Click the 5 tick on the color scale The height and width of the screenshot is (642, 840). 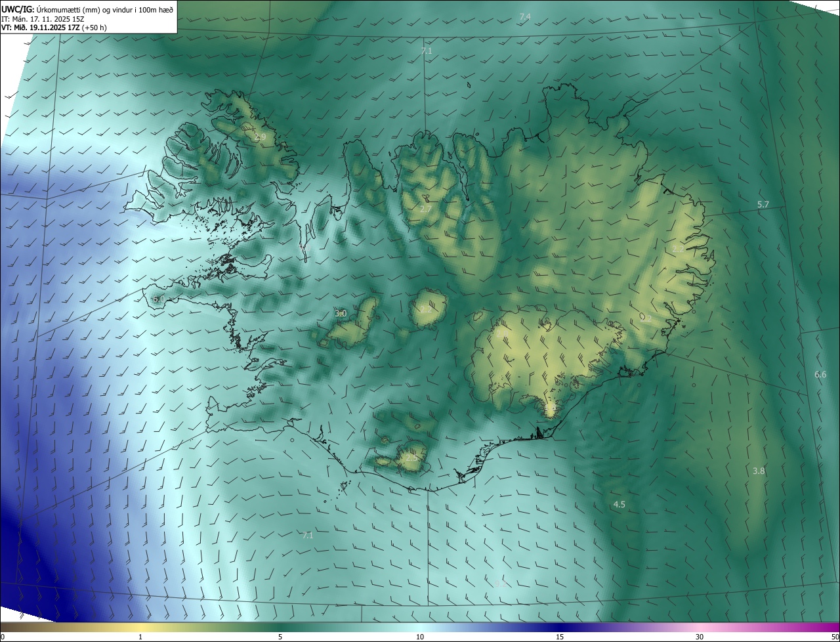[x=280, y=637]
